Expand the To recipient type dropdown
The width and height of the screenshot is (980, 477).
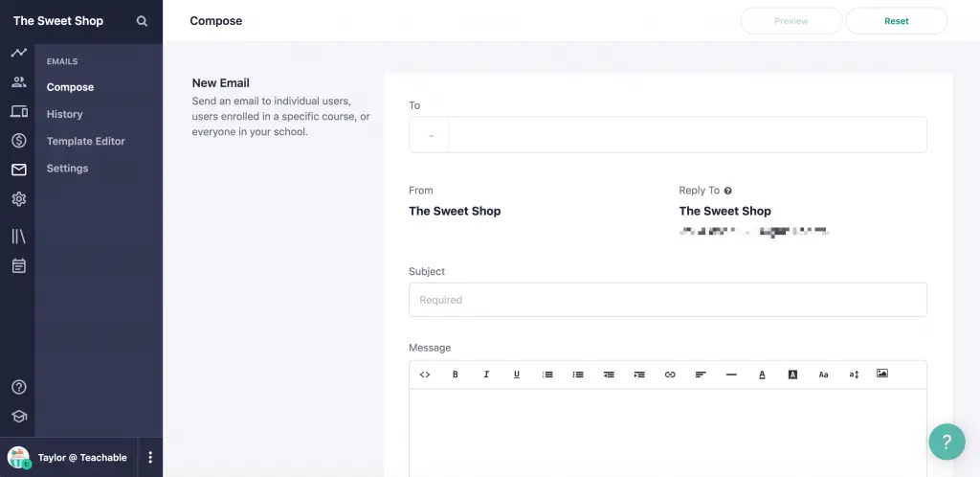click(430, 135)
